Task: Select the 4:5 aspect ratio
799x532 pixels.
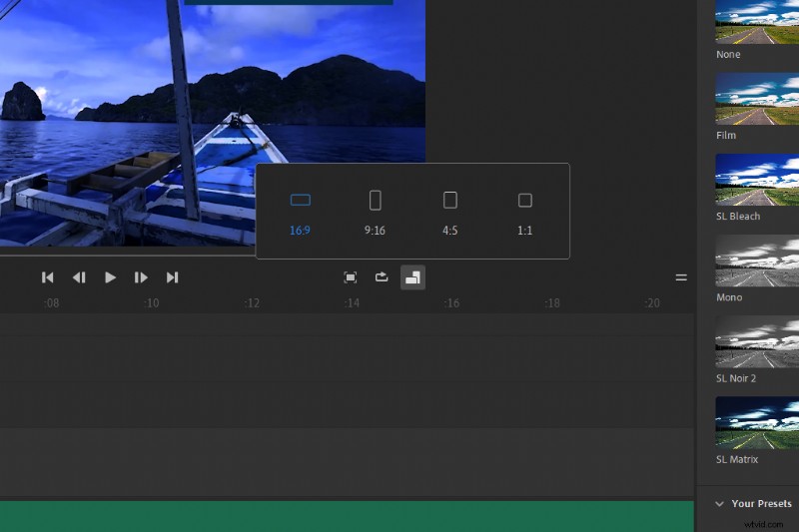Action: (x=450, y=214)
